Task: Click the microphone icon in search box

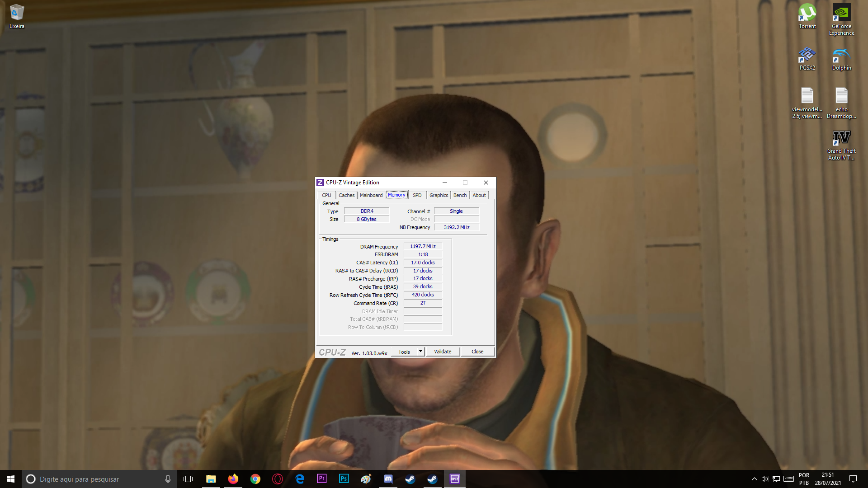Action: [x=168, y=479]
